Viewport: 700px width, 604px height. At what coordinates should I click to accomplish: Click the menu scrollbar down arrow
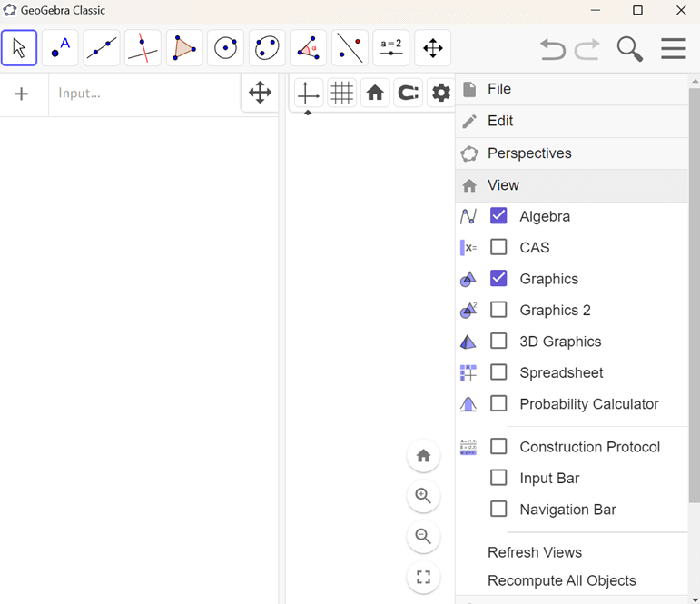[x=695, y=599]
